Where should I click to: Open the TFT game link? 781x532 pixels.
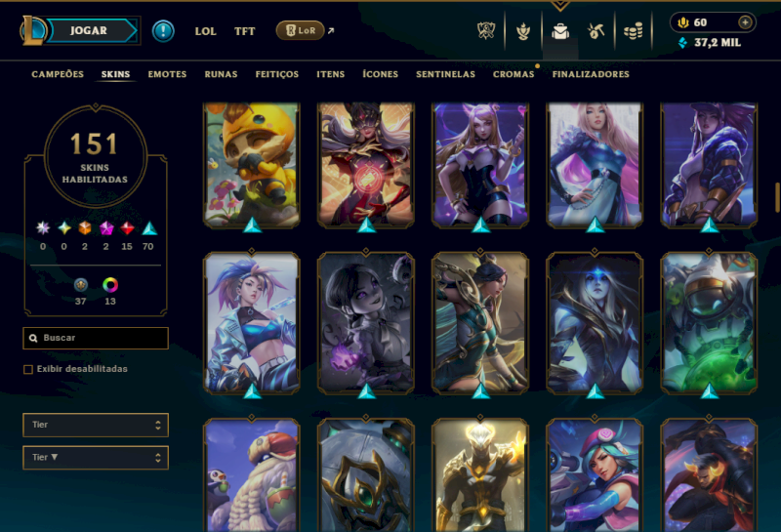[245, 31]
